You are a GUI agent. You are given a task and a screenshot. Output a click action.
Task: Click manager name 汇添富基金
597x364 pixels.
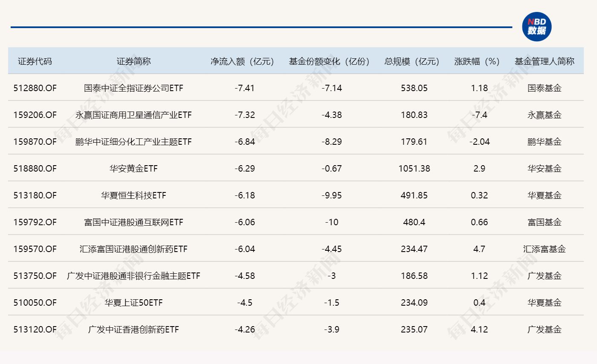pos(545,249)
